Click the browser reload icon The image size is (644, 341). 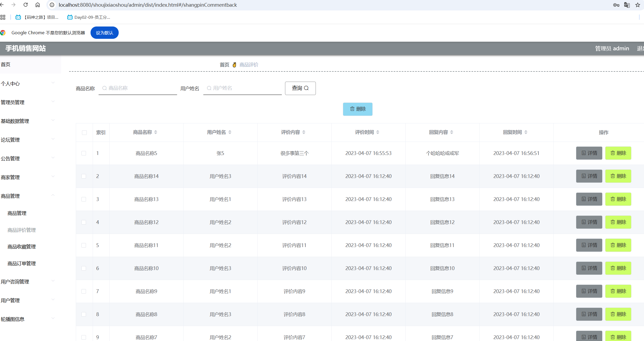click(x=26, y=5)
